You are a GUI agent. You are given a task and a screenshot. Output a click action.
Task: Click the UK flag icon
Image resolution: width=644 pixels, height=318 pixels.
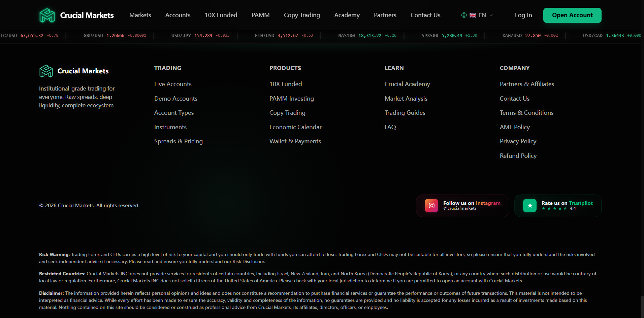473,15
